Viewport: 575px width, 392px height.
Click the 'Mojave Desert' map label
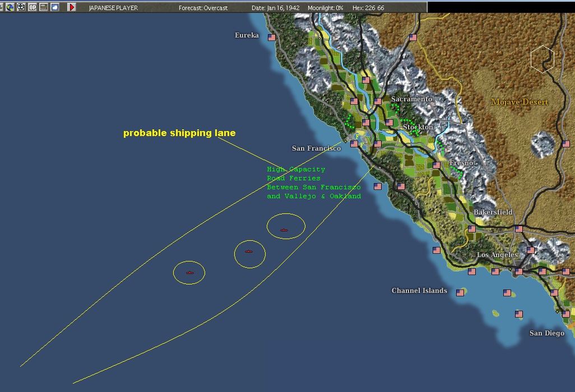pos(520,102)
